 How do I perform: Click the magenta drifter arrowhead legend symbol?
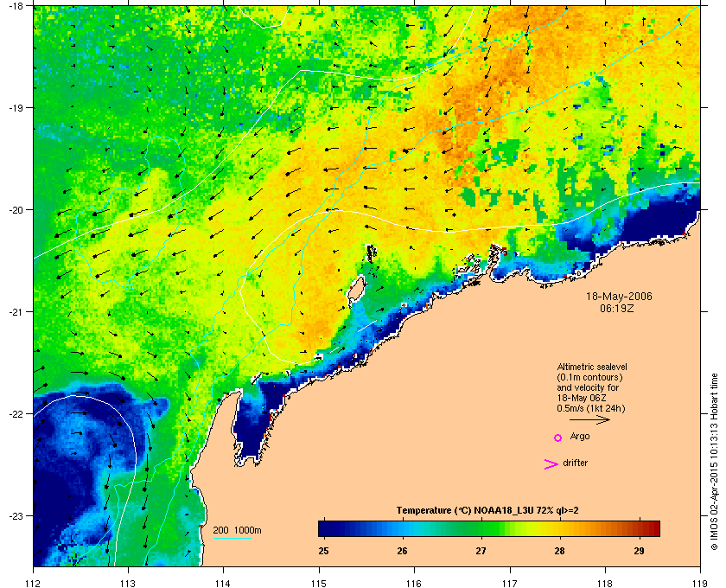(551, 464)
